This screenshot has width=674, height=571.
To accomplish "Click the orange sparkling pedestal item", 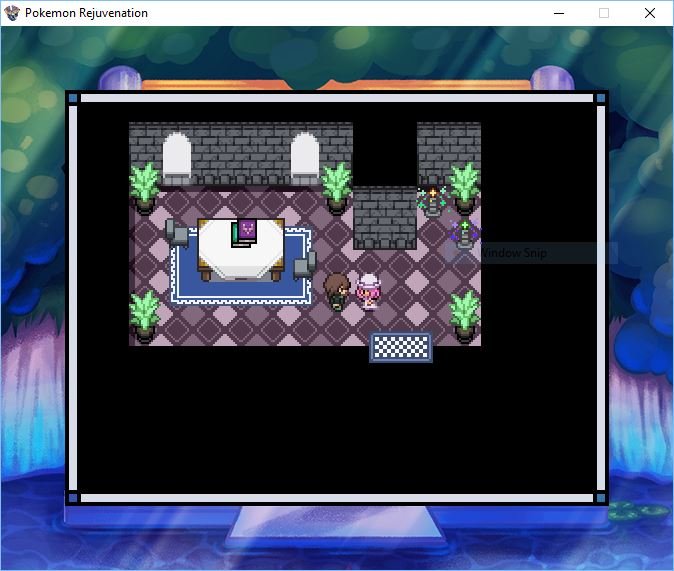I will tap(433, 200).
